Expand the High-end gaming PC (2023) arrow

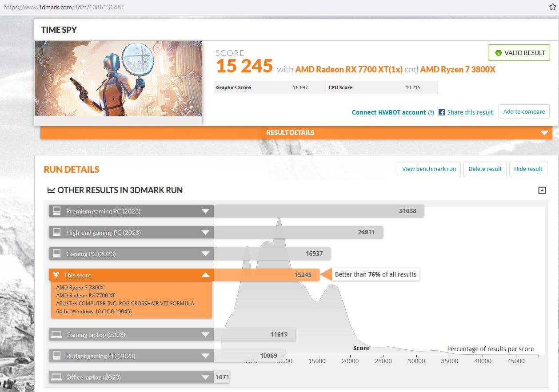coord(205,232)
